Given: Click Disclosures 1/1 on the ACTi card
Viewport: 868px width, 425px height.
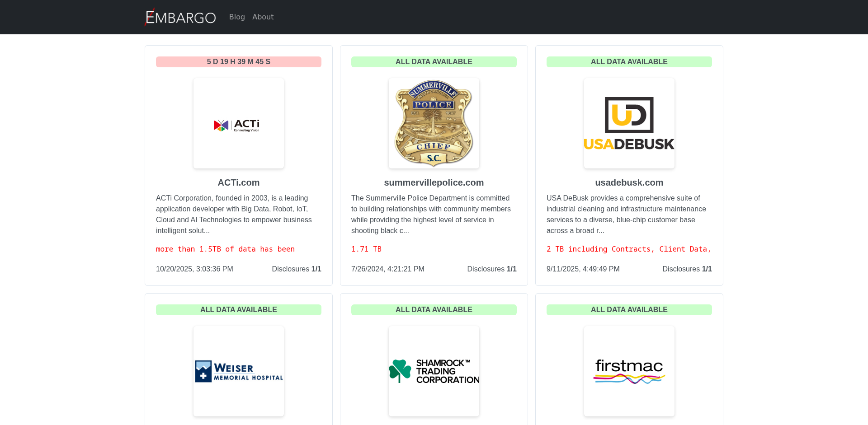Looking at the screenshot, I should (296, 269).
